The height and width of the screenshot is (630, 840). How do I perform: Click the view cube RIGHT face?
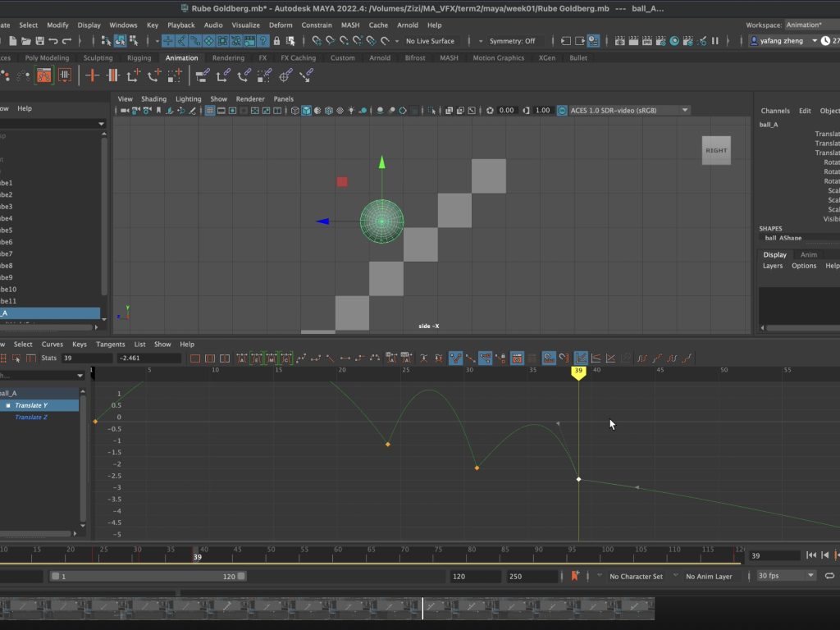pyautogui.click(x=715, y=151)
